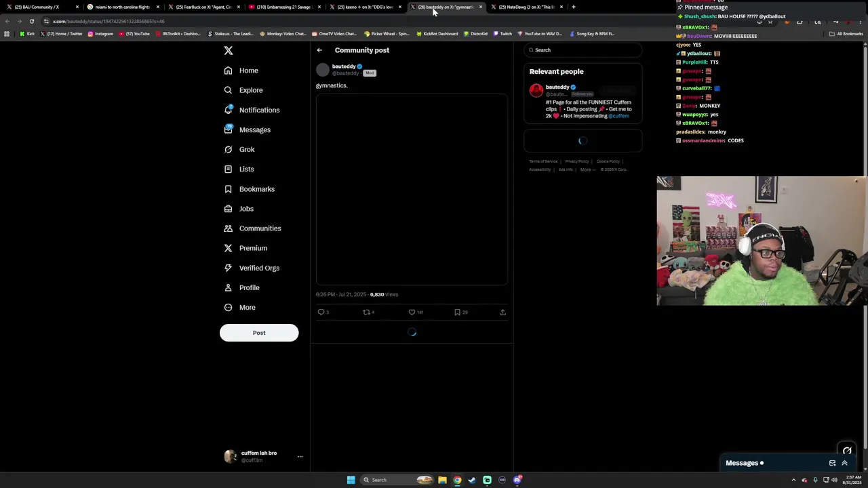Open the Kick bookmark

pos(27,33)
